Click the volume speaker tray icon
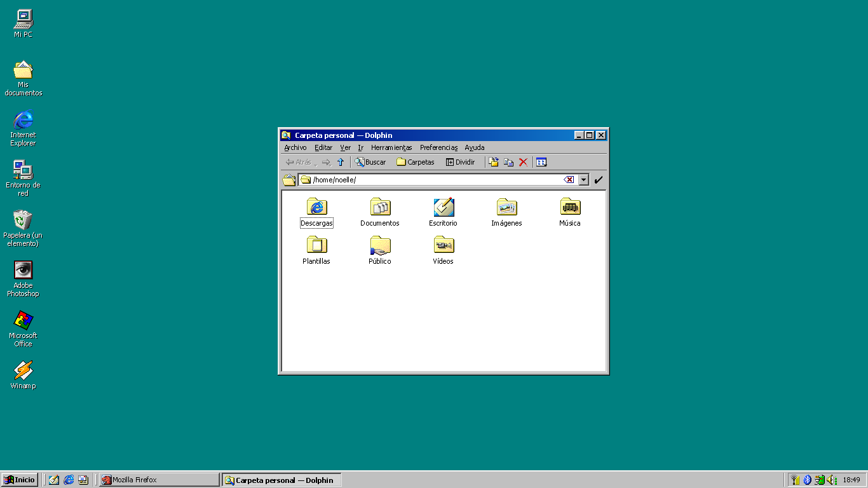Image resolution: width=868 pixels, height=488 pixels. (832, 480)
